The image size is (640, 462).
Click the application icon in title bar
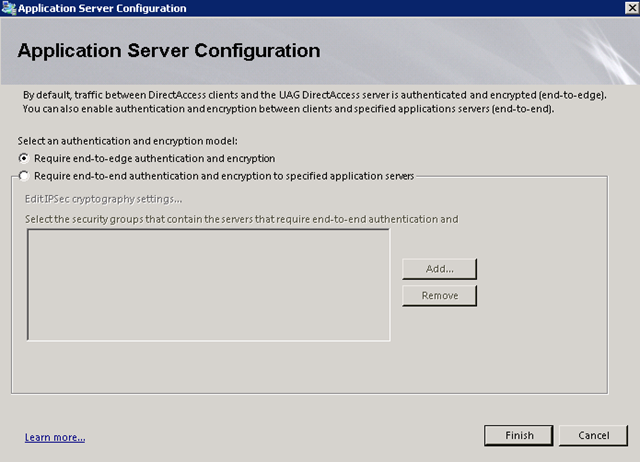[10, 8]
